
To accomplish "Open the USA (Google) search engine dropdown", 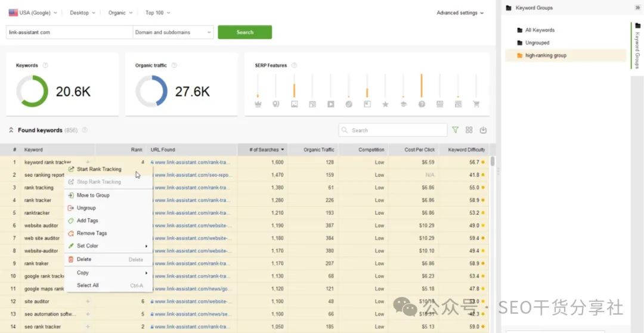I will (x=33, y=13).
